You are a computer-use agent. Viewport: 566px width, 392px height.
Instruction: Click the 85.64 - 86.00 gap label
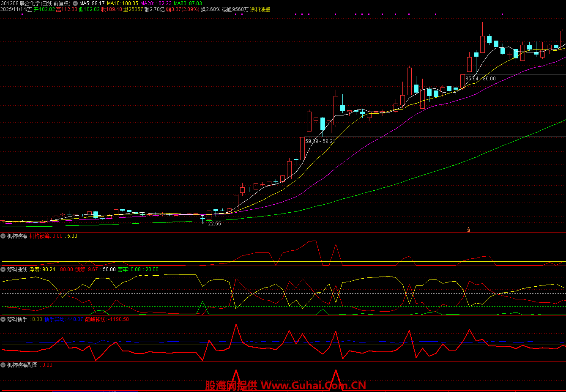tap(480, 79)
